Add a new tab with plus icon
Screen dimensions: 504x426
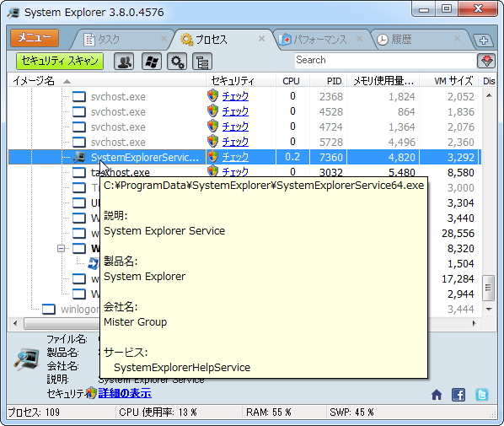(x=484, y=40)
